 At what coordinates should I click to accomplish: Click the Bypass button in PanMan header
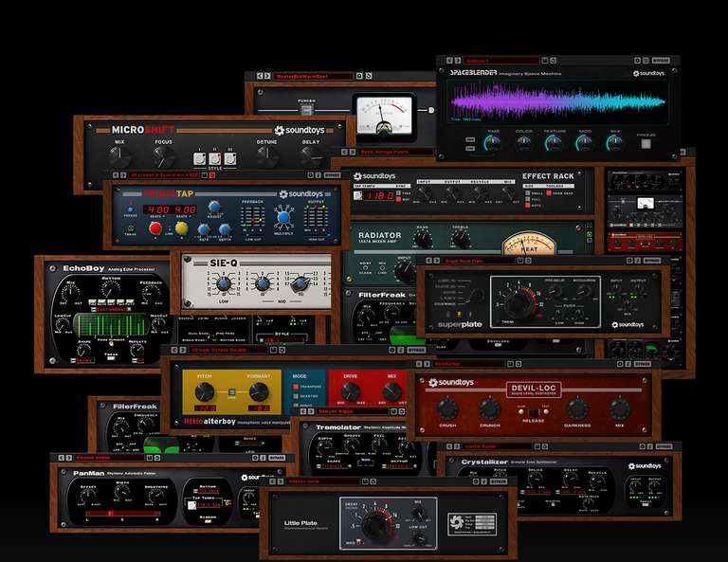click(277, 458)
